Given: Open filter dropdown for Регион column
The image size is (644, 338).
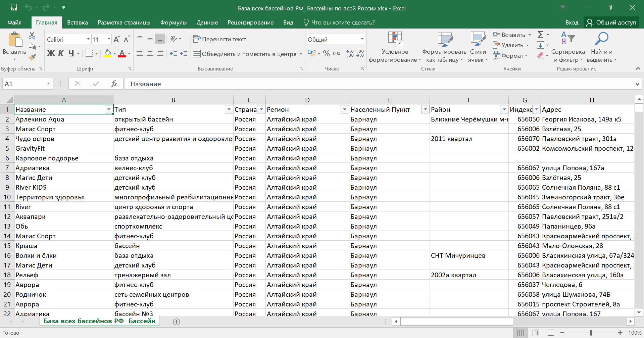Looking at the screenshot, I should 344,109.
